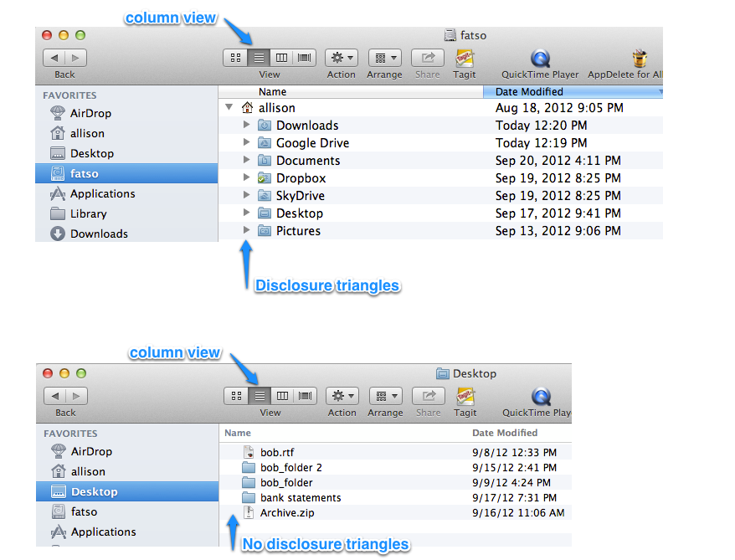Open Arrange dropdown in the Desktop window

tap(385, 396)
